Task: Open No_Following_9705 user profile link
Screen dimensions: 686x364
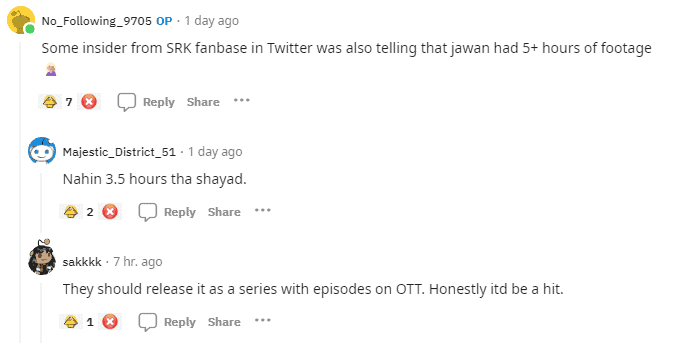Action: coord(97,21)
